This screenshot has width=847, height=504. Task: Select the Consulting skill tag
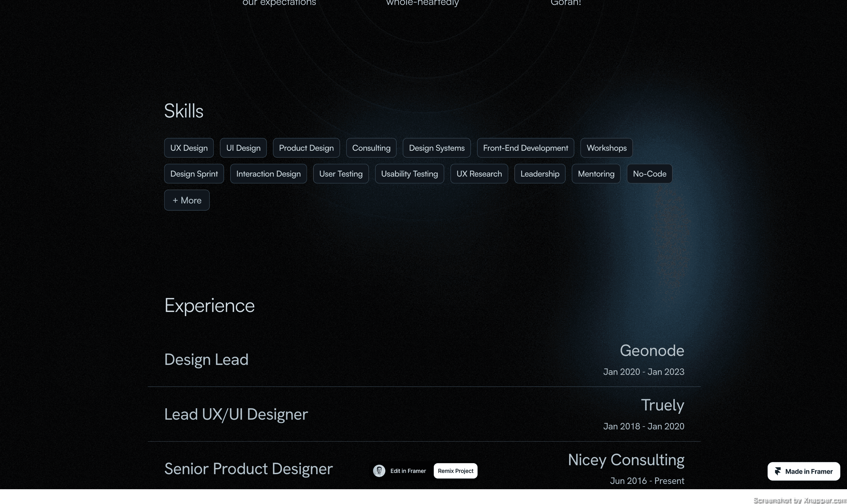tap(371, 148)
